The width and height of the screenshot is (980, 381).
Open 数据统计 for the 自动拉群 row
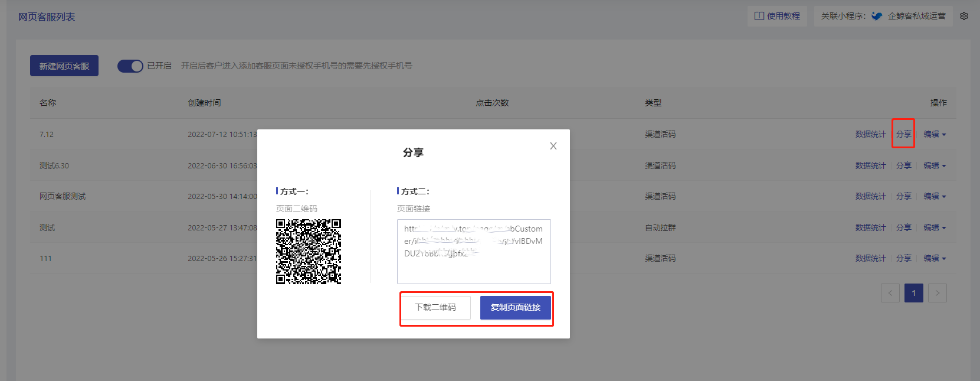871,227
